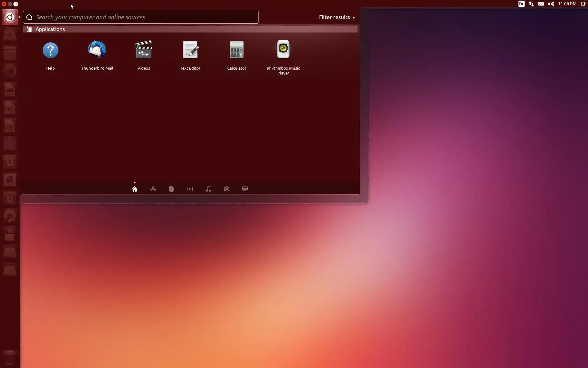Open the Videos app
This screenshot has width=588, height=368.
(x=144, y=50)
